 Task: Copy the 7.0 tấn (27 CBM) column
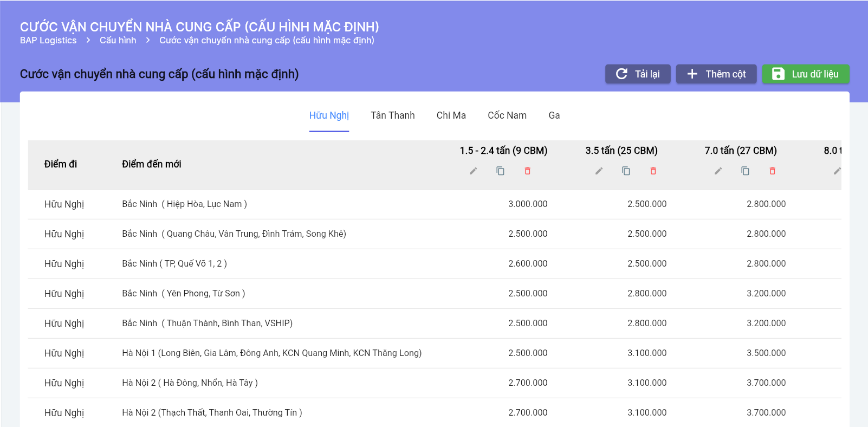(x=745, y=171)
